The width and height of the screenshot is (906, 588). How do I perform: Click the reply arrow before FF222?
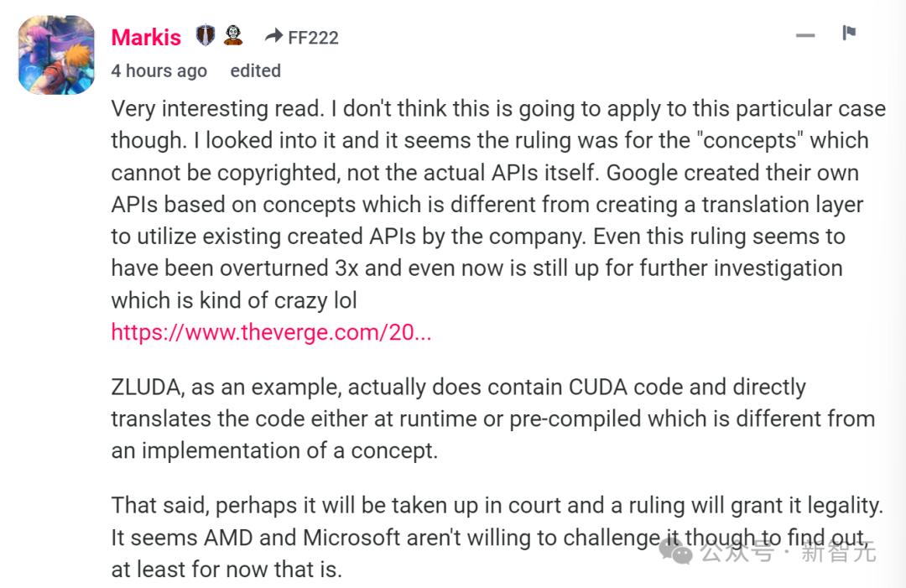click(x=273, y=36)
